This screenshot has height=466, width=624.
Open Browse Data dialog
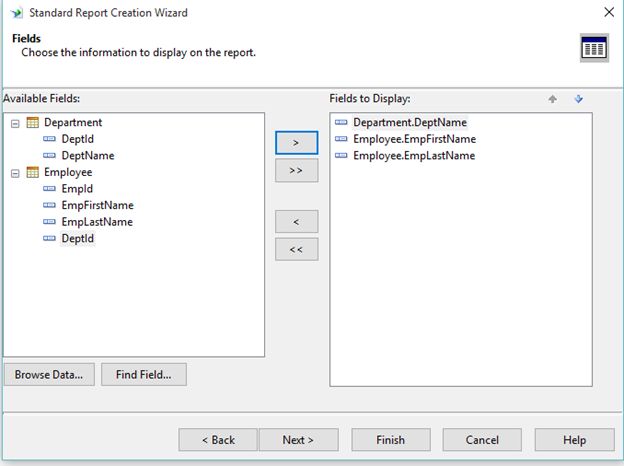(49, 374)
